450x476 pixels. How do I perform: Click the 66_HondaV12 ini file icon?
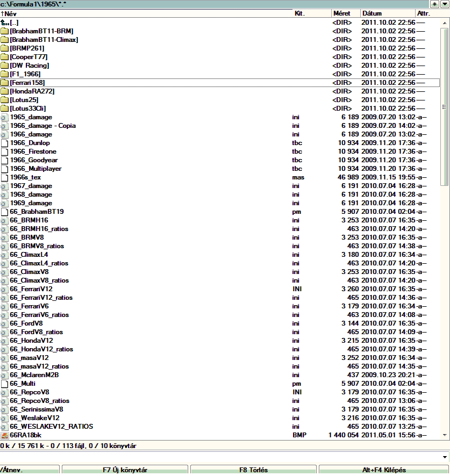pos(4,341)
